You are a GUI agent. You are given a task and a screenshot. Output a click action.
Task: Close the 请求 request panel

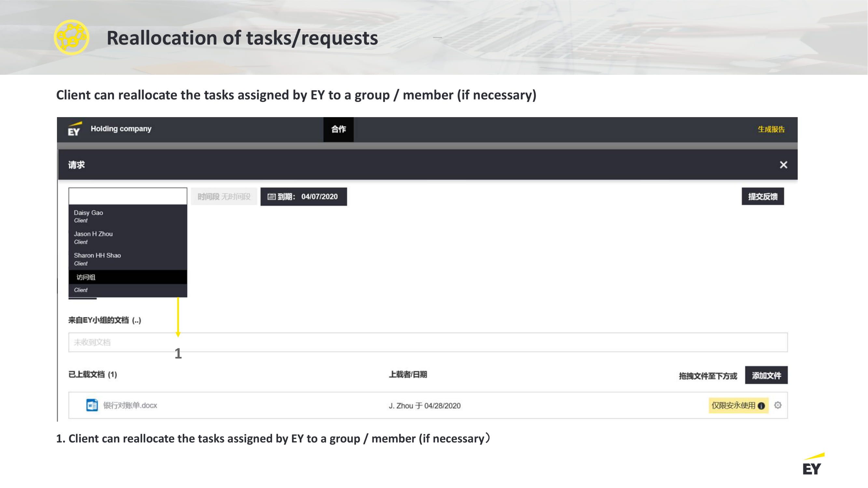point(783,165)
